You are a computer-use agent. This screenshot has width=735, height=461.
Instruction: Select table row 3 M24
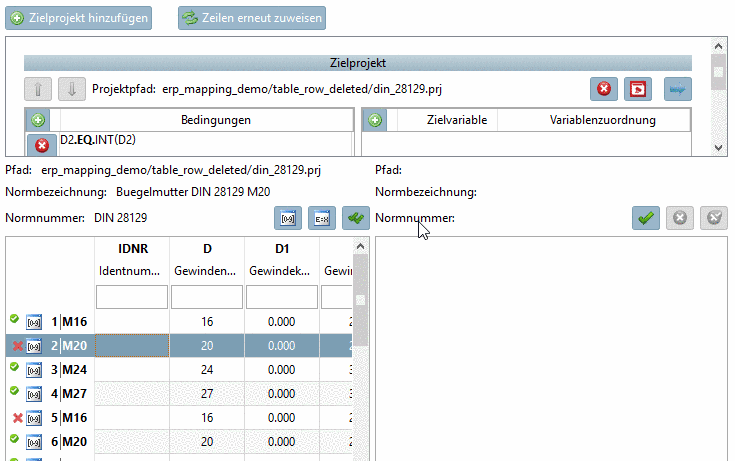coord(180,370)
